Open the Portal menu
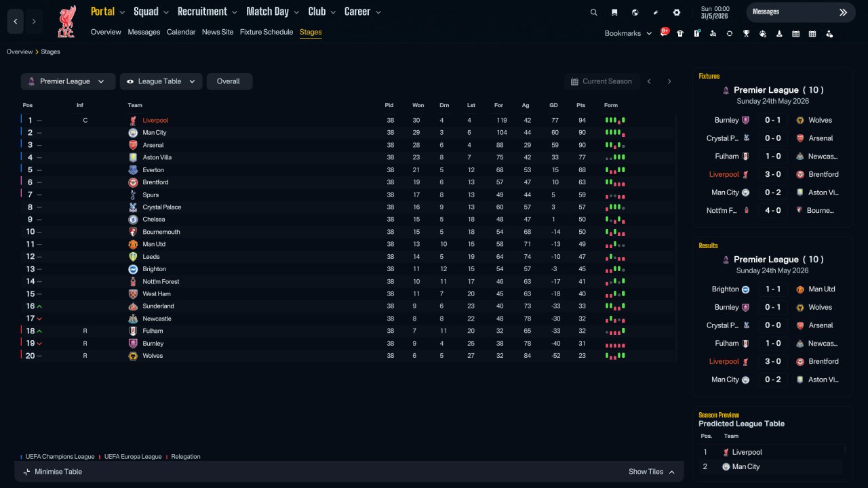 108,12
